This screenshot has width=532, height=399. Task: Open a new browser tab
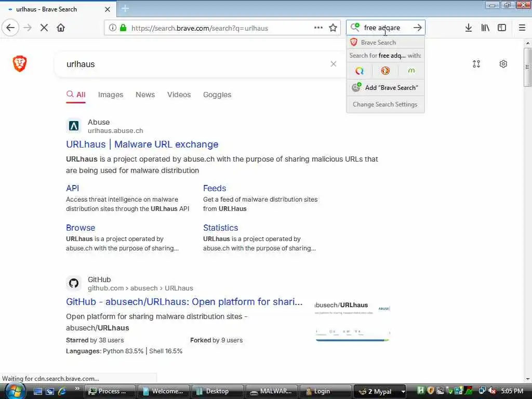125,8
